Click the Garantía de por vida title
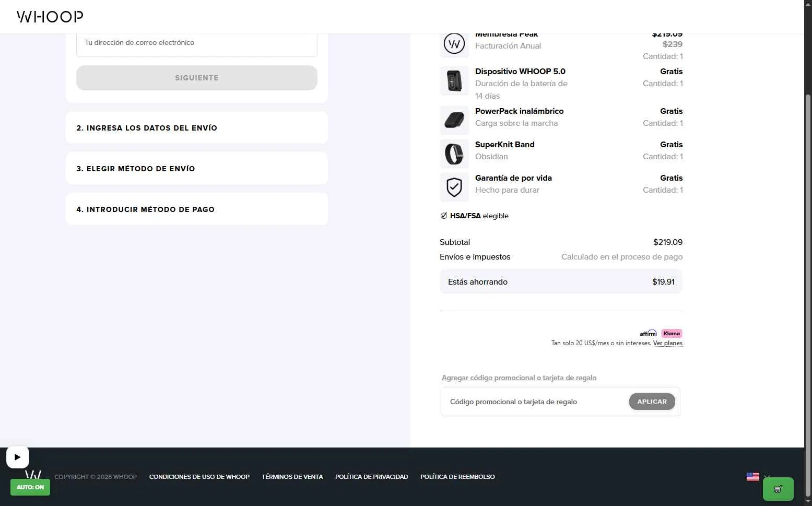The height and width of the screenshot is (506, 812). point(513,178)
